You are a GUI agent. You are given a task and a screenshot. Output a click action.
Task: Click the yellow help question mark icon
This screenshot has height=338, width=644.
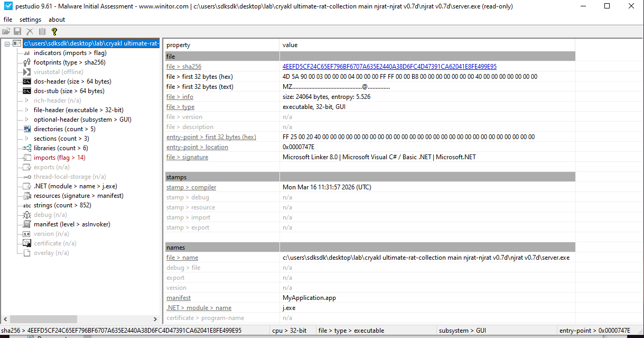click(54, 32)
